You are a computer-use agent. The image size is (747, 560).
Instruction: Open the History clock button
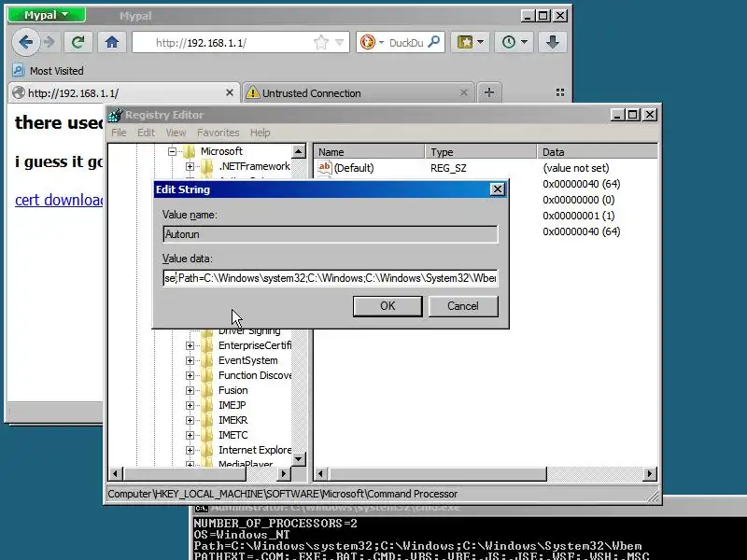coord(514,42)
